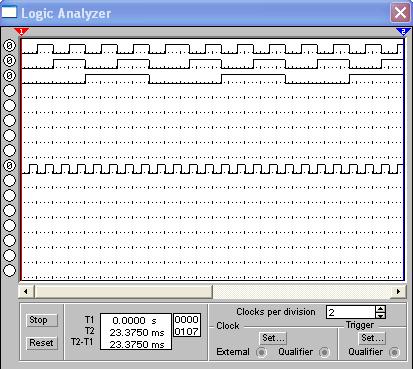Click the Logic Analyzer window title icon
The width and height of the screenshot is (413, 369).
tap(9, 12)
